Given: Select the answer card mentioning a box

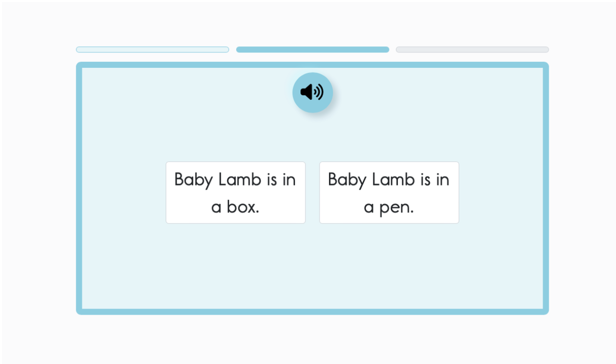Looking at the screenshot, I should coord(236,192).
